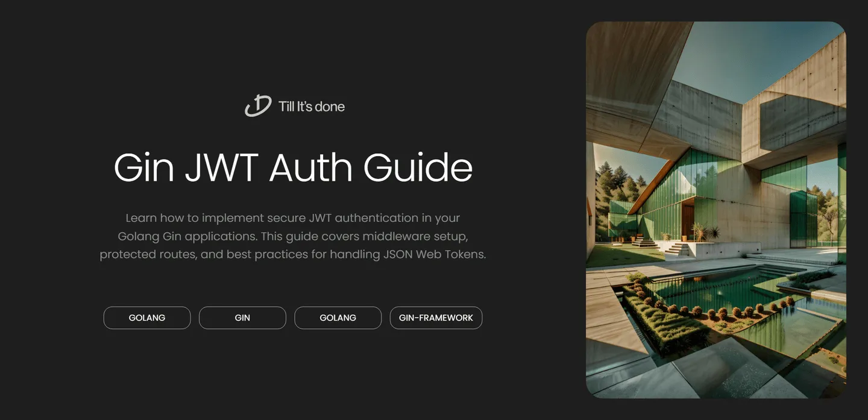The image size is (868, 420).
Task: Open the "Till It's done" brand name text
Action: click(x=311, y=107)
